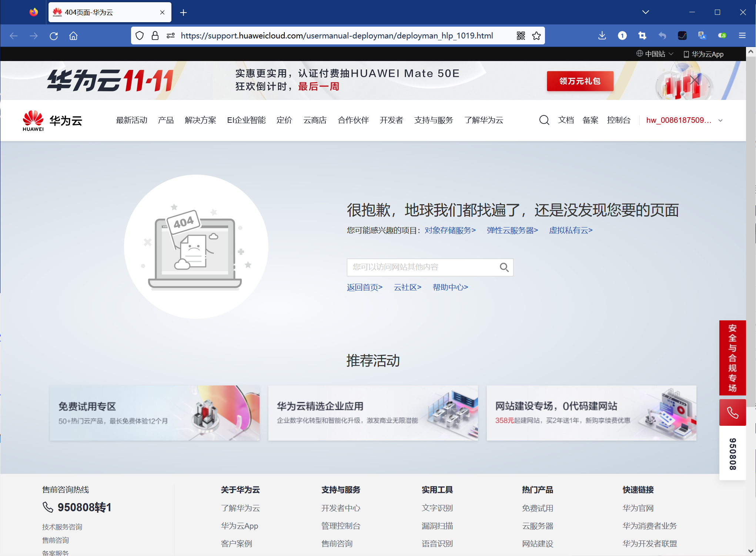
Task: Click the shield tracking protection toggle
Action: [x=140, y=36]
